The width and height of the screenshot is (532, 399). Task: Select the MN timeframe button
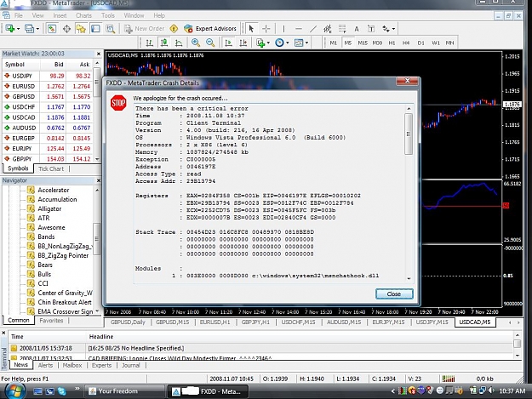[x=450, y=43]
